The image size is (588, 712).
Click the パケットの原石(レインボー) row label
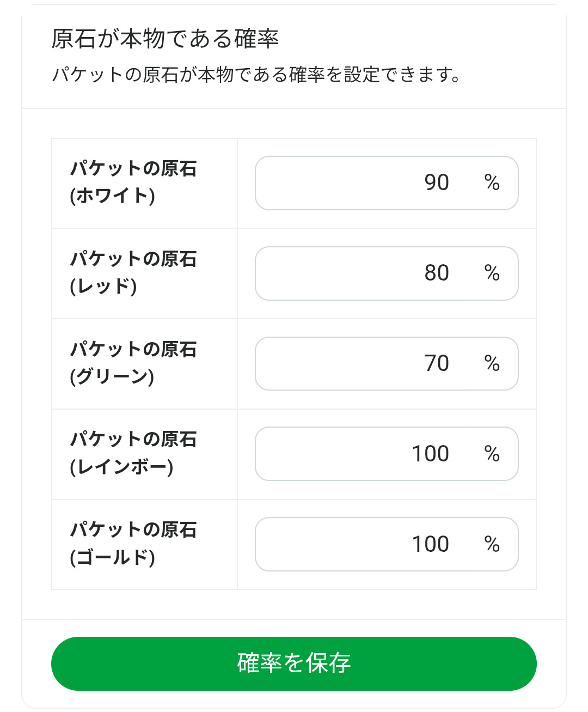tap(133, 453)
